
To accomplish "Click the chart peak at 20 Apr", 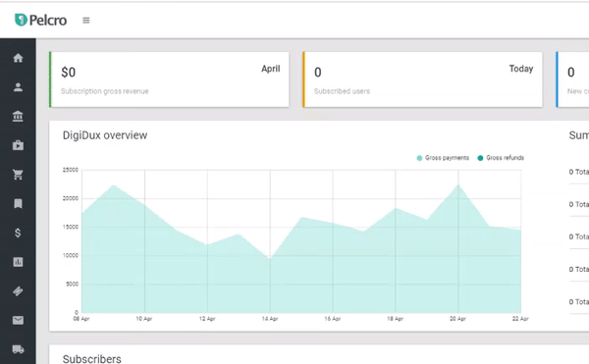I will tap(457, 184).
